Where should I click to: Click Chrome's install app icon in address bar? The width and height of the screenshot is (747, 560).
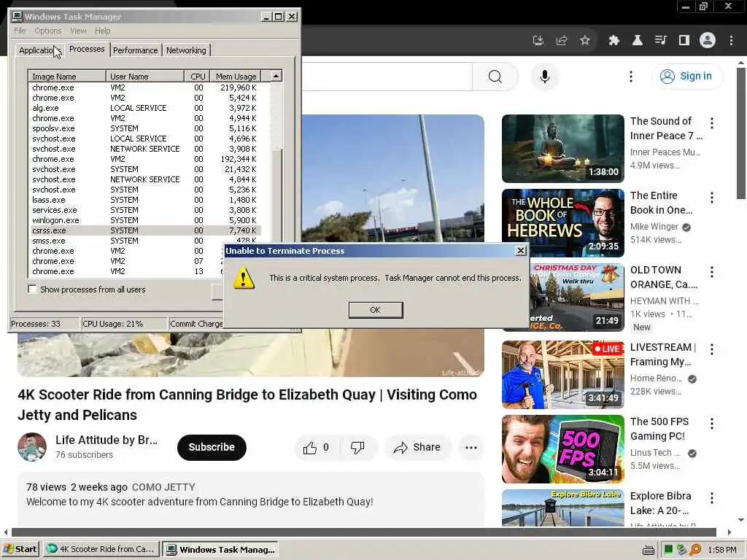tap(538, 41)
